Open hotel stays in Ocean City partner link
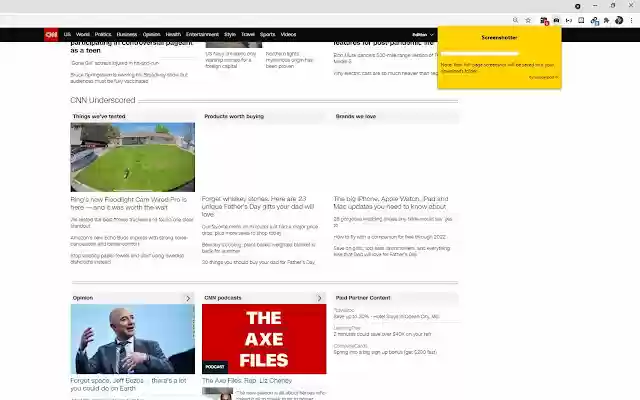The height and width of the screenshot is (400, 640). [386, 316]
